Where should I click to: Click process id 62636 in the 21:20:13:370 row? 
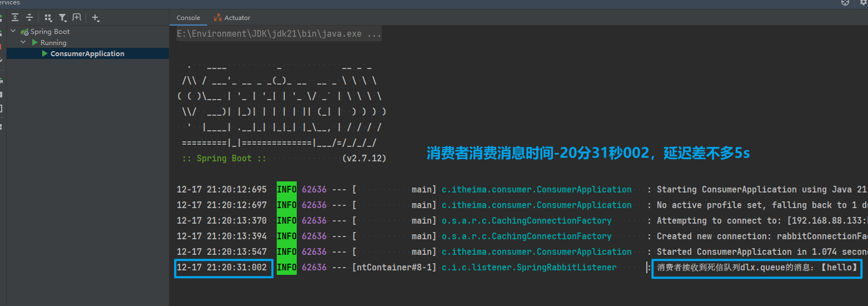[315, 221]
